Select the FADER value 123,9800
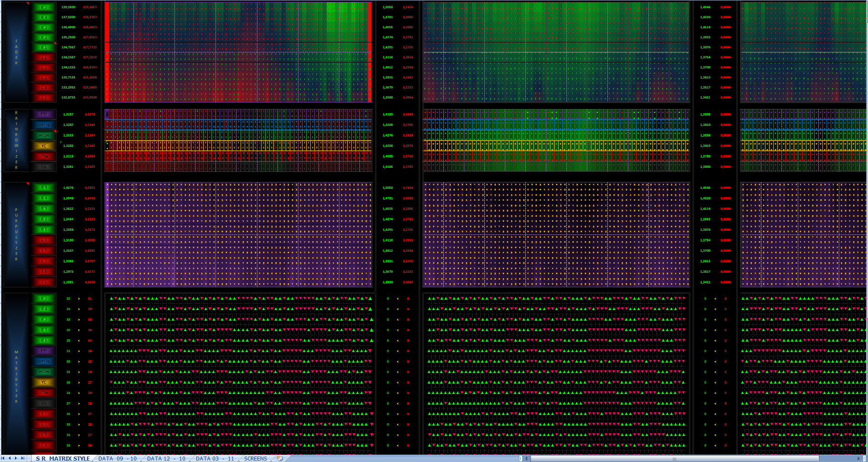 [90, 98]
